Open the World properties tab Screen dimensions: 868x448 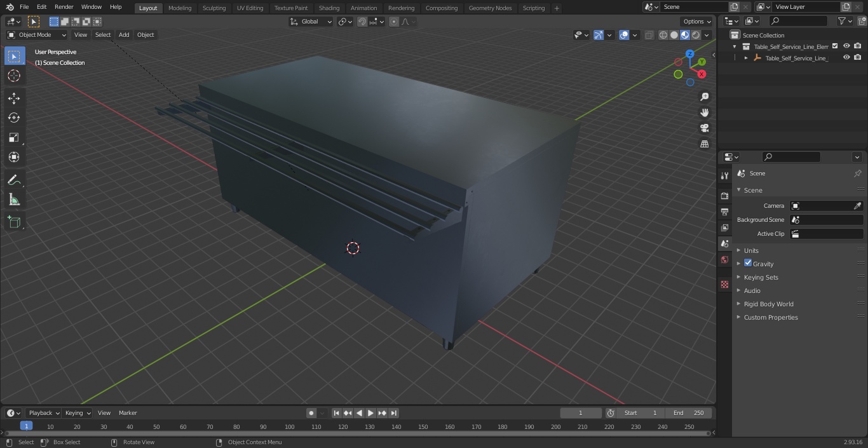point(724,259)
